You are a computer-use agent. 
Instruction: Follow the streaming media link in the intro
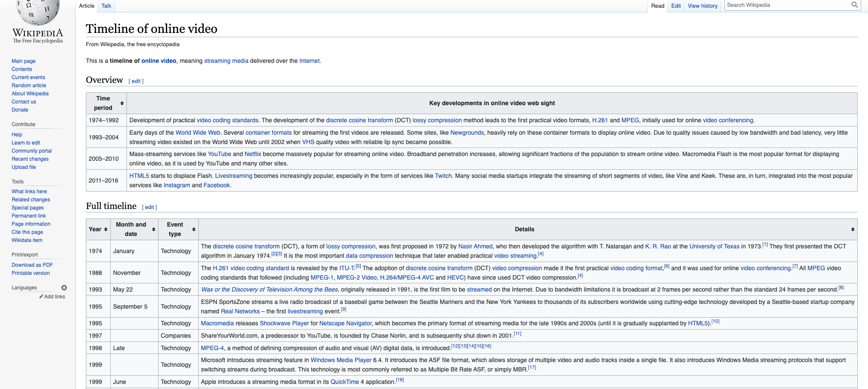226,61
